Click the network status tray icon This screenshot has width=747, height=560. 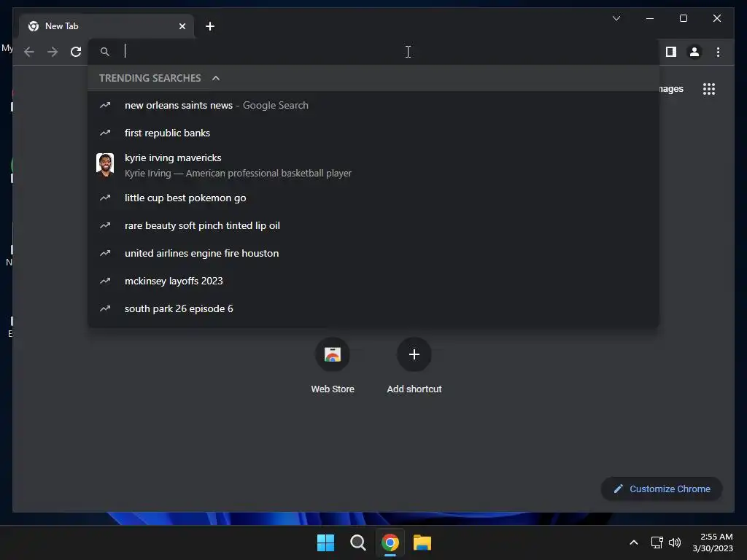pos(657,542)
